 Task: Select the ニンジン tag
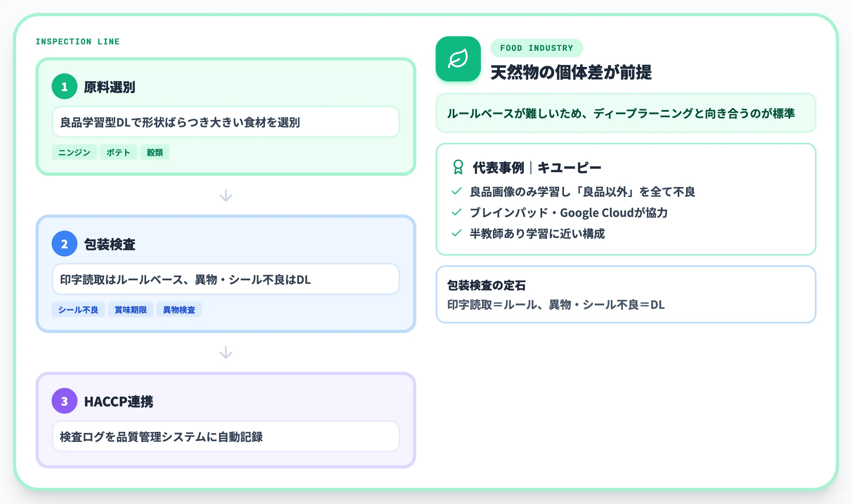[74, 152]
